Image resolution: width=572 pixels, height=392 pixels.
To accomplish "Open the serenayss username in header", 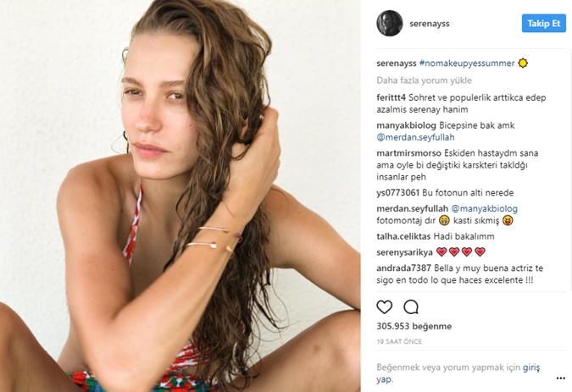I will click(x=430, y=24).
